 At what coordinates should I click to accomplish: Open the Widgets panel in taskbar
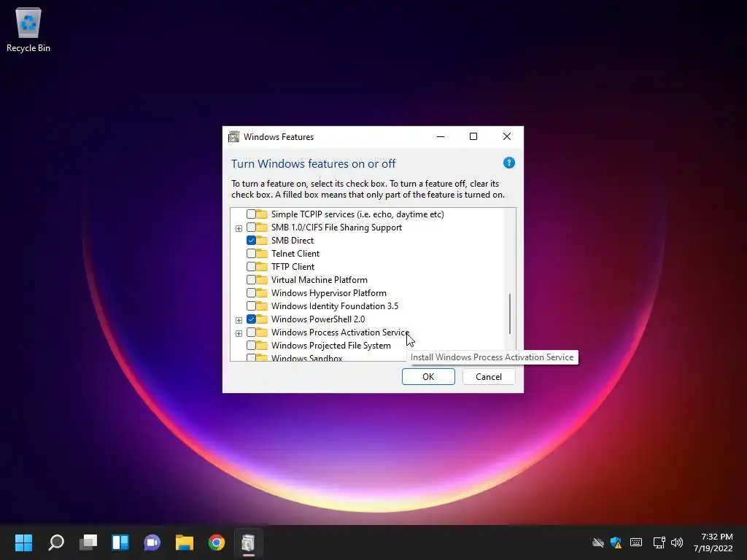(x=120, y=542)
